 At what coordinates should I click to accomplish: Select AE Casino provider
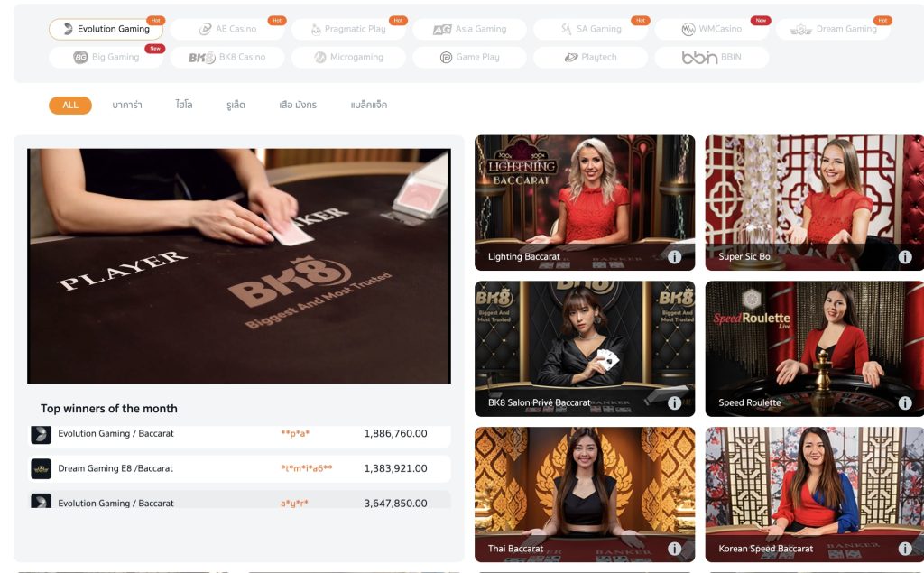pyautogui.click(x=227, y=29)
